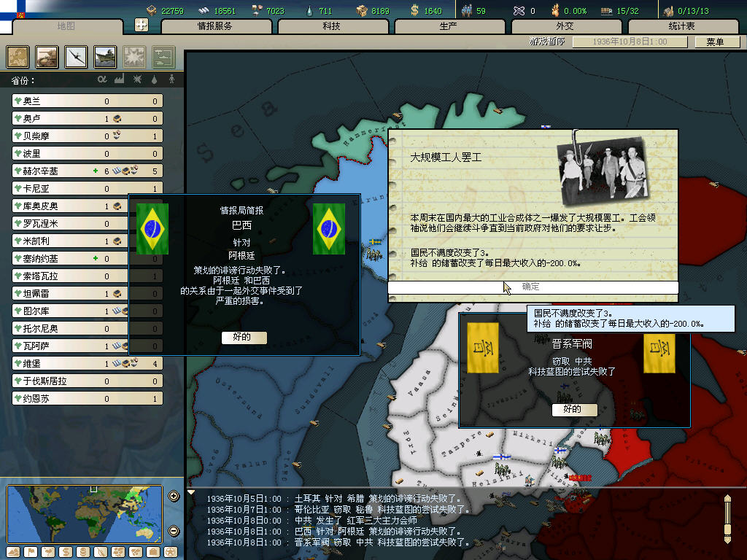Select province 塞纳约基 in the list
This screenshot has width=747, height=560.
(71, 259)
